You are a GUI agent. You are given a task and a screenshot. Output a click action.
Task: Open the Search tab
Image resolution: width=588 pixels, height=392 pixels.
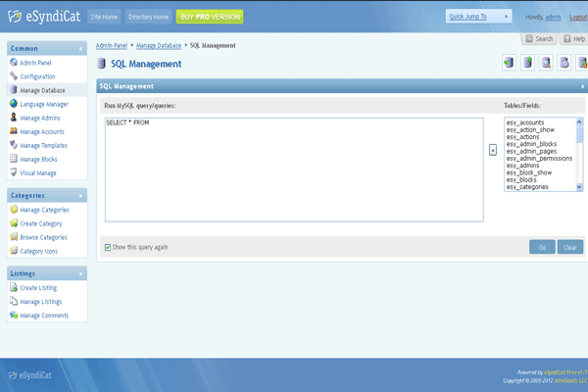539,39
